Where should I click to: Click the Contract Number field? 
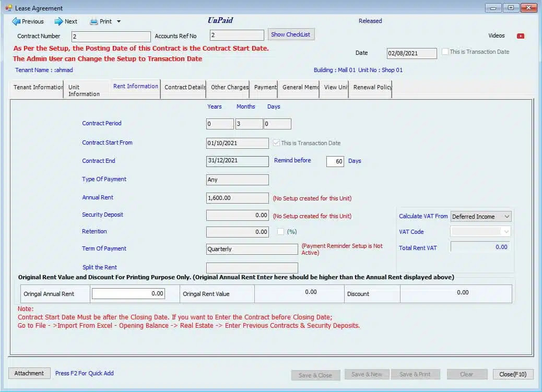[111, 37]
